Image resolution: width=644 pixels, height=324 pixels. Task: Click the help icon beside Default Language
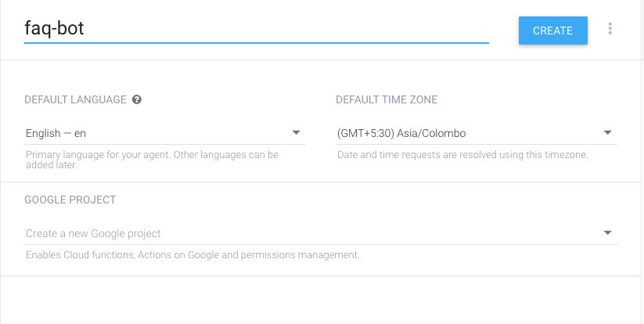(x=137, y=99)
